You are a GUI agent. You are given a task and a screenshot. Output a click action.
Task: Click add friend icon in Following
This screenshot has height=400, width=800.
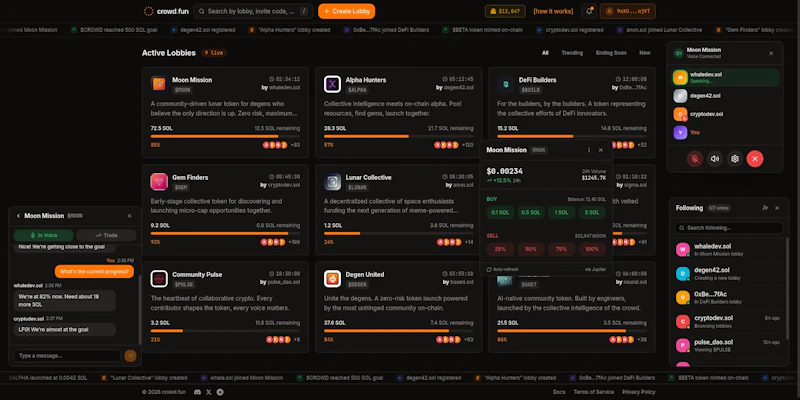[765, 208]
